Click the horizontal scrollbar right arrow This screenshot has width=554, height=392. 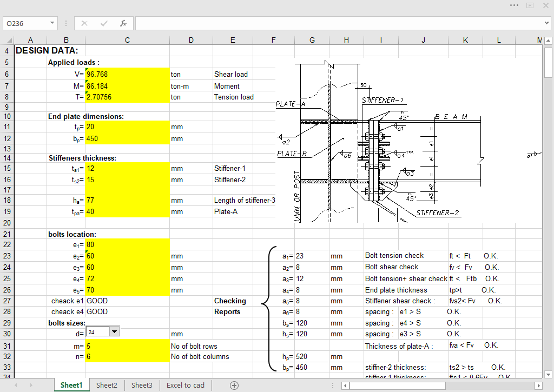coord(539,386)
